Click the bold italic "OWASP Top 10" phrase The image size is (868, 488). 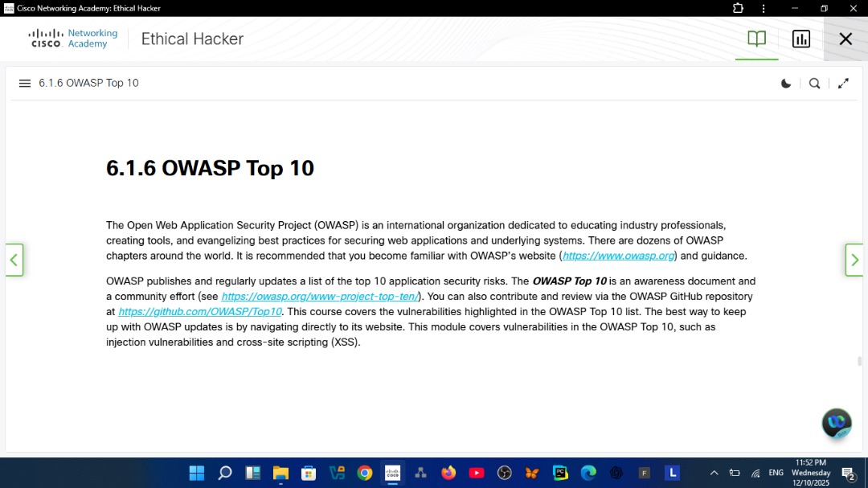pos(569,281)
